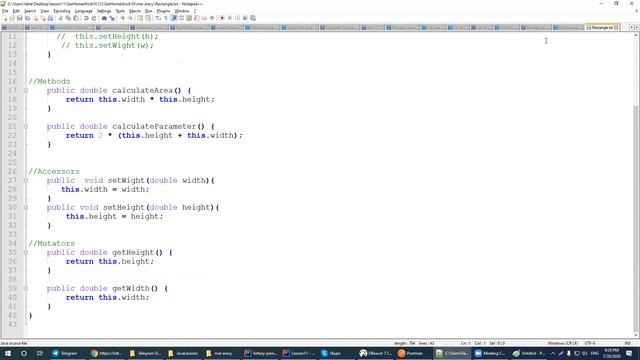Click the Replace toolbar icon
The height and width of the screenshot is (360, 640).
tap(112, 18)
